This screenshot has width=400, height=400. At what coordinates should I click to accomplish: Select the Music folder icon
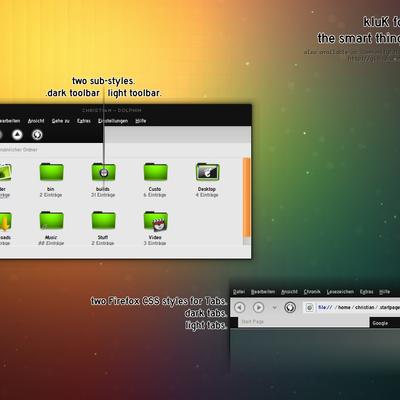[51, 220]
